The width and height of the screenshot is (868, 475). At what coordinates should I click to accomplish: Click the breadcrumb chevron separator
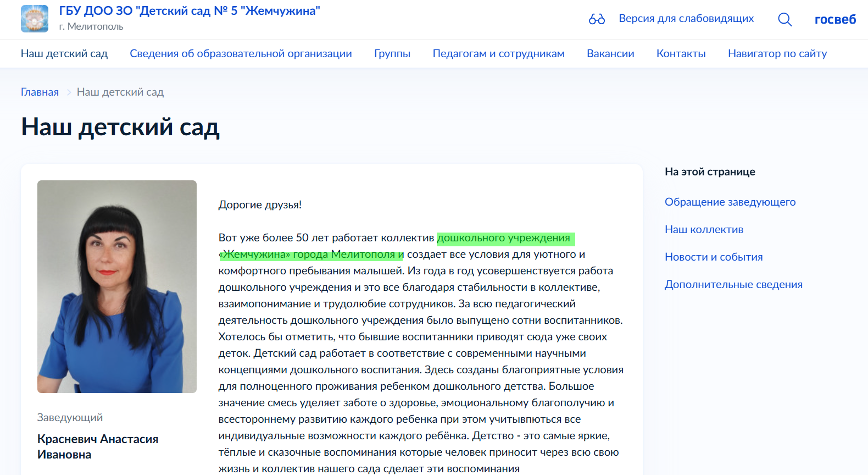[x=69, y=92]
